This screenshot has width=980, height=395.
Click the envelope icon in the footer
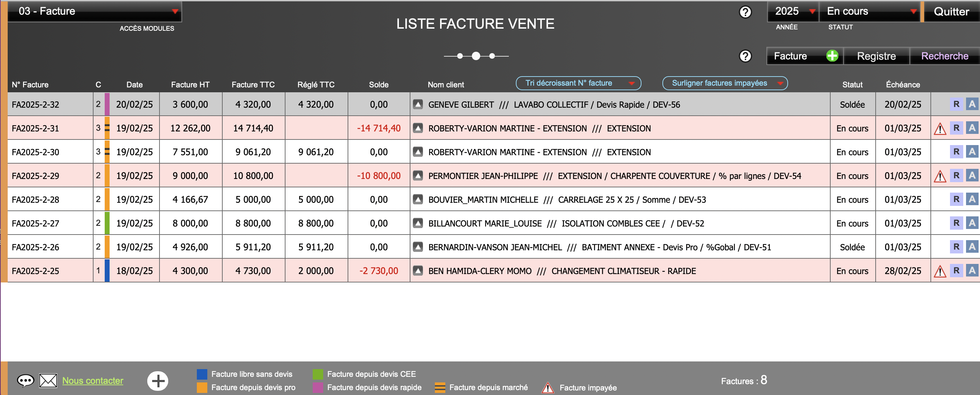48,381
